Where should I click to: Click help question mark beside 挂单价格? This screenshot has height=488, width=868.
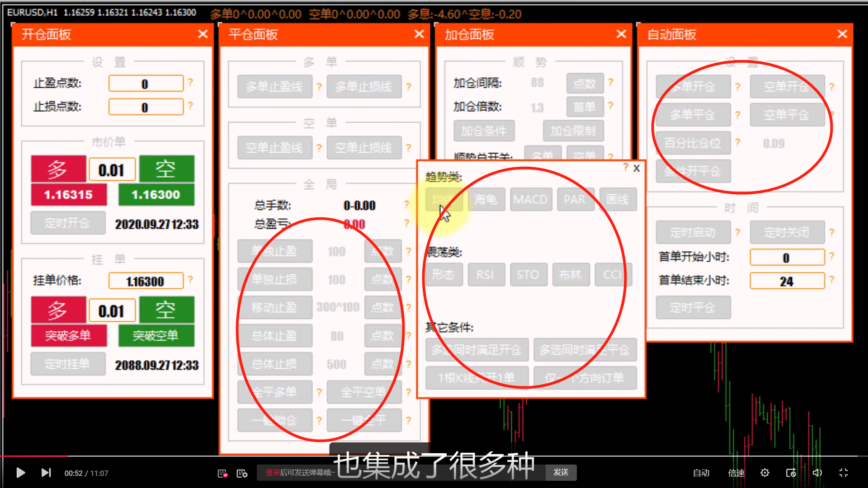click(190, 280)
